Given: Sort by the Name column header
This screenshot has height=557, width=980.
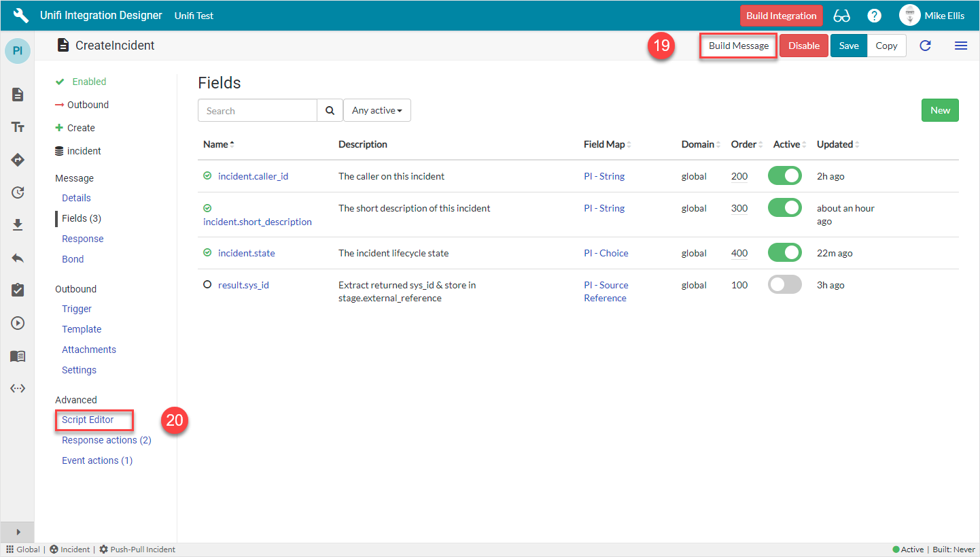Looking at the screenshot, I should tap(215, 144).
